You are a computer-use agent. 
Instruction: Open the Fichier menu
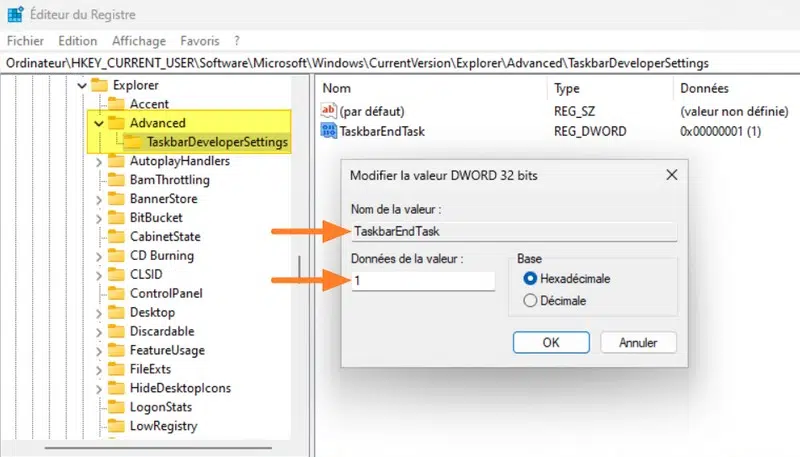[25, 41]
